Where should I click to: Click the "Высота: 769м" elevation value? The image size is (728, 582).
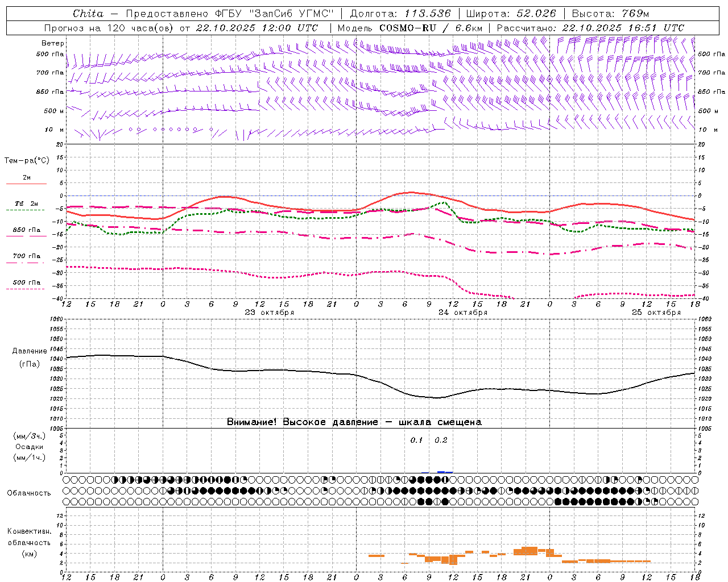pos(610,14)
